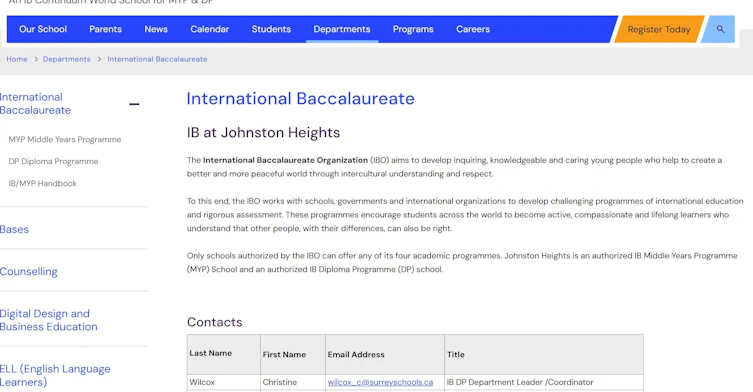
Task: Open the Careers menu item
Action: click(x=473, y=29)
